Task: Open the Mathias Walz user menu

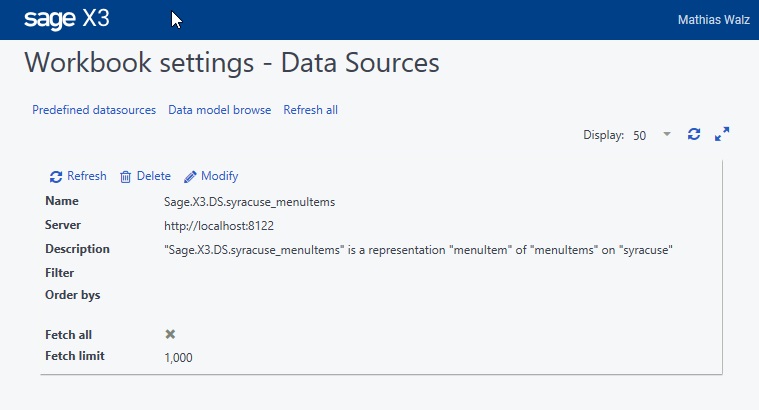Action: 713,20
